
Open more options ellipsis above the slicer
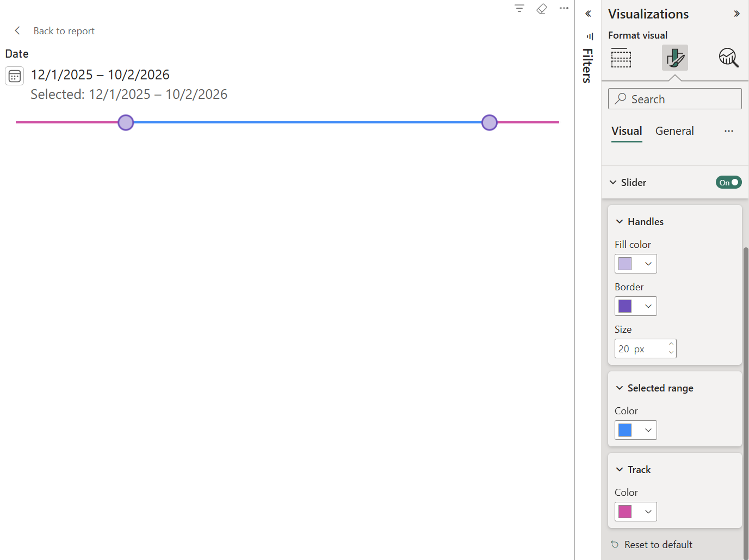(564, 8)
